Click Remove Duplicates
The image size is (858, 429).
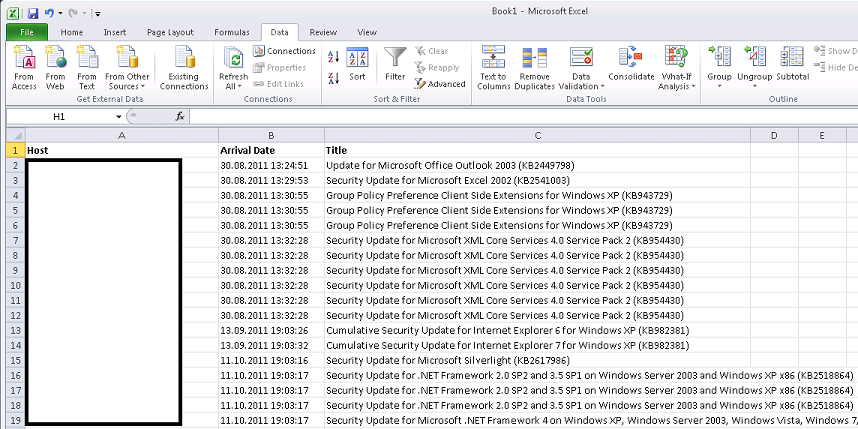click(x=535, y=68)
